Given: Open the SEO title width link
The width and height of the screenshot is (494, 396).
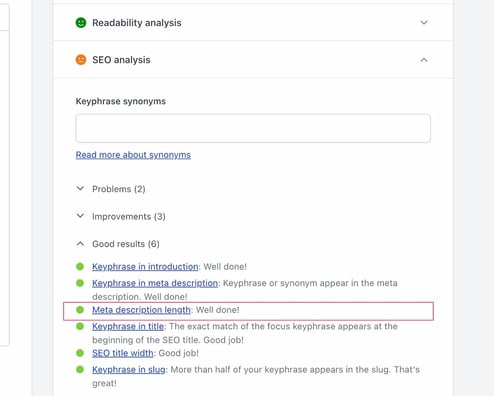Looking at the screenshot, I should pos(123,353).
